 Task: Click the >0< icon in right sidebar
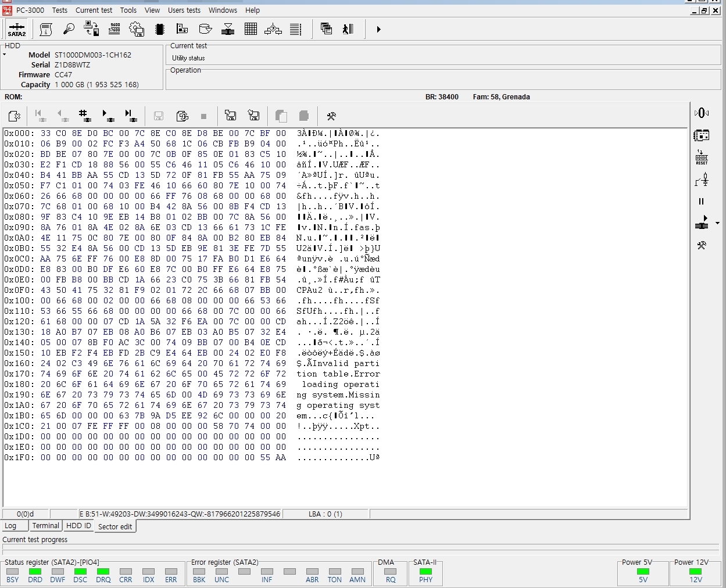pyautogui.click(x=702, y=113)
